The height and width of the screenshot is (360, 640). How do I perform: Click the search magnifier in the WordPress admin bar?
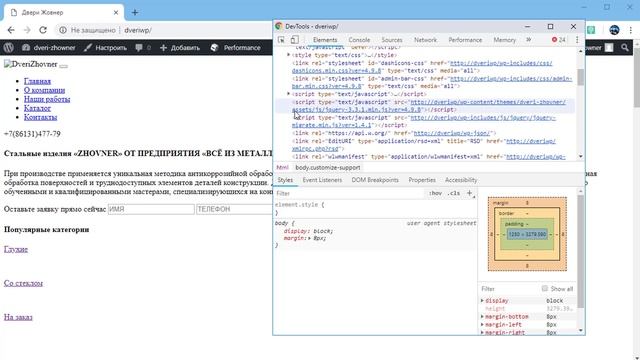point(625,48)
